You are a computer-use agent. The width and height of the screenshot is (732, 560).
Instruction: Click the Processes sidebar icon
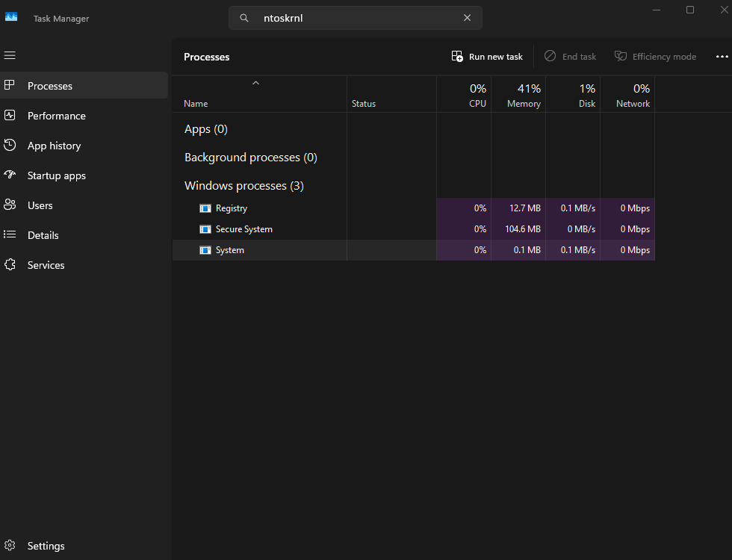click(10, 86)
